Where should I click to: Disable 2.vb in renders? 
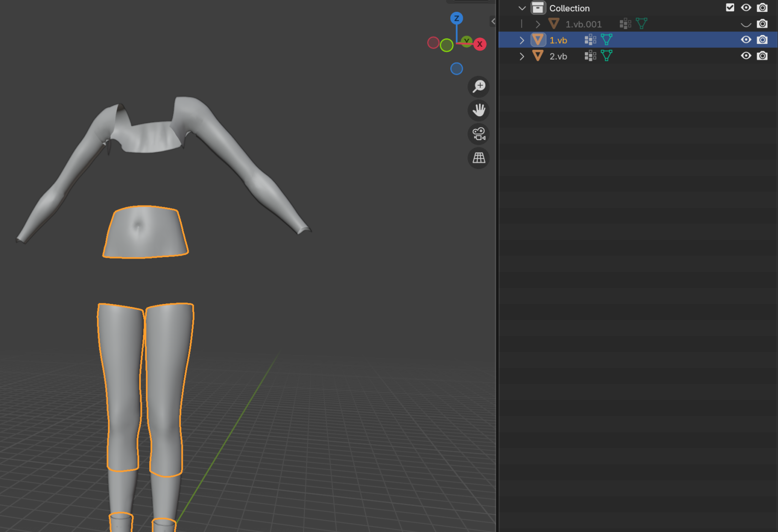(762, 56)
